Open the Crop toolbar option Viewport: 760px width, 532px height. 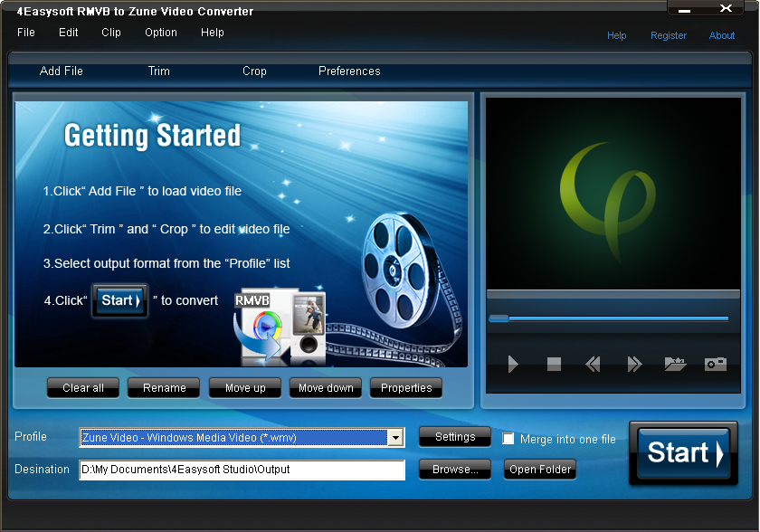pyautogui.click(x=254, y=71)
